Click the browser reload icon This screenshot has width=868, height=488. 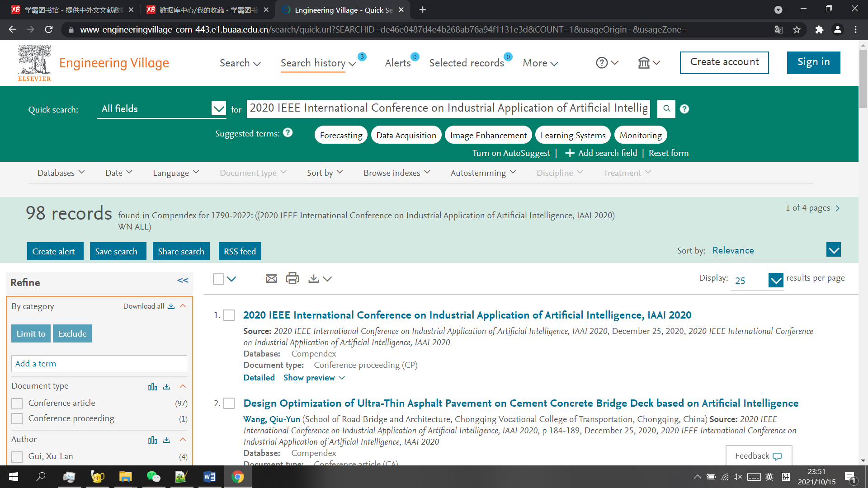click(x=49, y=29)
